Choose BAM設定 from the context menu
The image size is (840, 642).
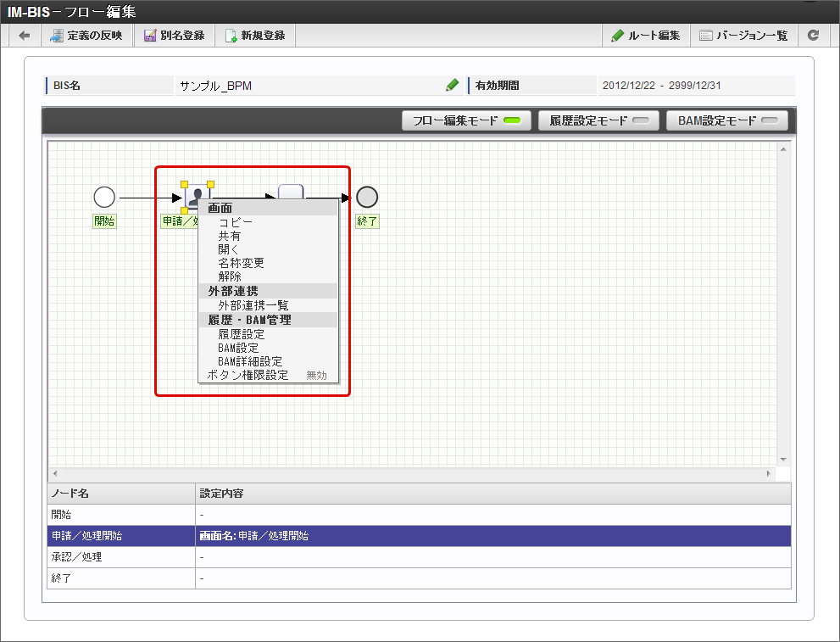[x=268, y=348]
